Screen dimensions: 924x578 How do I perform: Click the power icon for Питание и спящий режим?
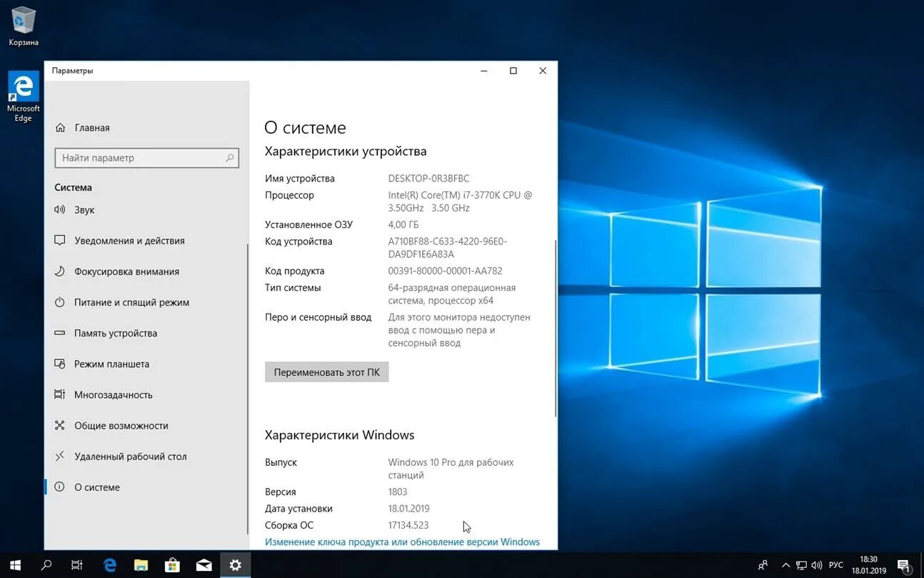[x=60, y=302]
